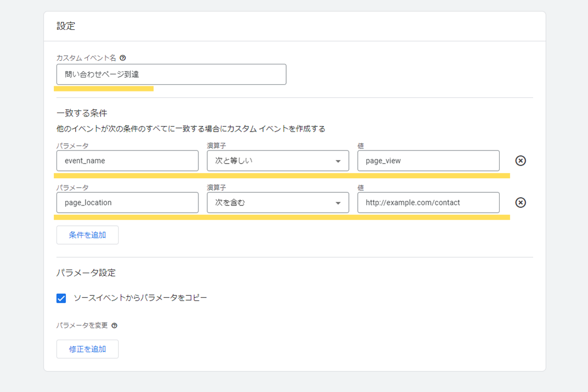Click the arrow in the 次を含む operator box
Image resolution: width=588 pixels, height=392 pixels.
click(x=338, y=203)
